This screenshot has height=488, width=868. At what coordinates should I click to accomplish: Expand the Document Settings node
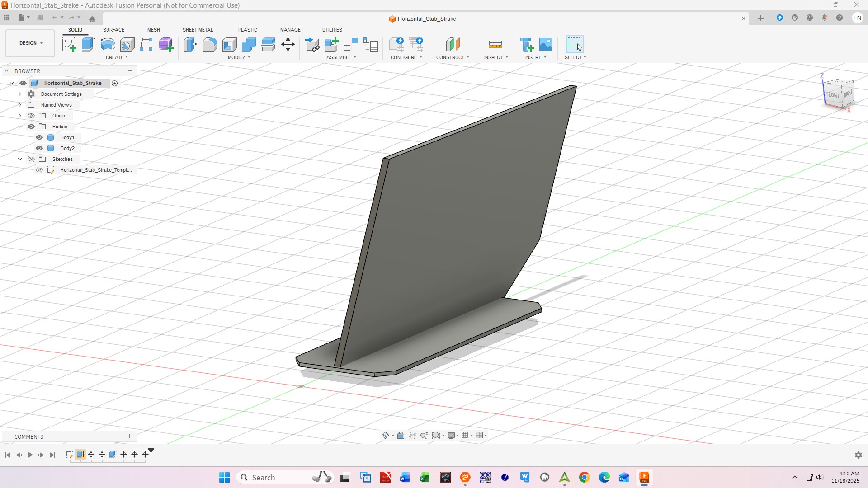(20, 94)
